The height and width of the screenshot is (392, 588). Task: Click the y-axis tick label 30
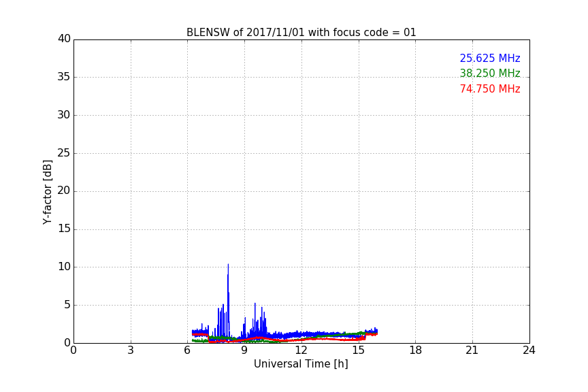(x=64, y=115)
